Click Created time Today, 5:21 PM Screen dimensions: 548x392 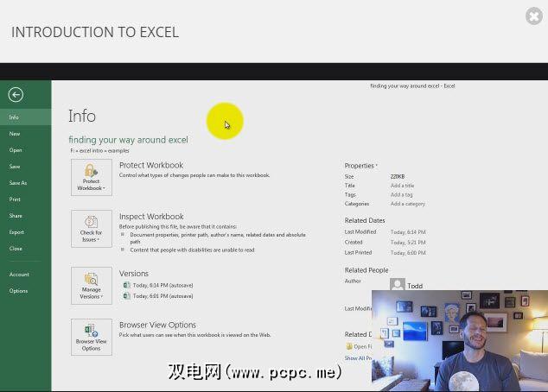[x=408, y=243]
